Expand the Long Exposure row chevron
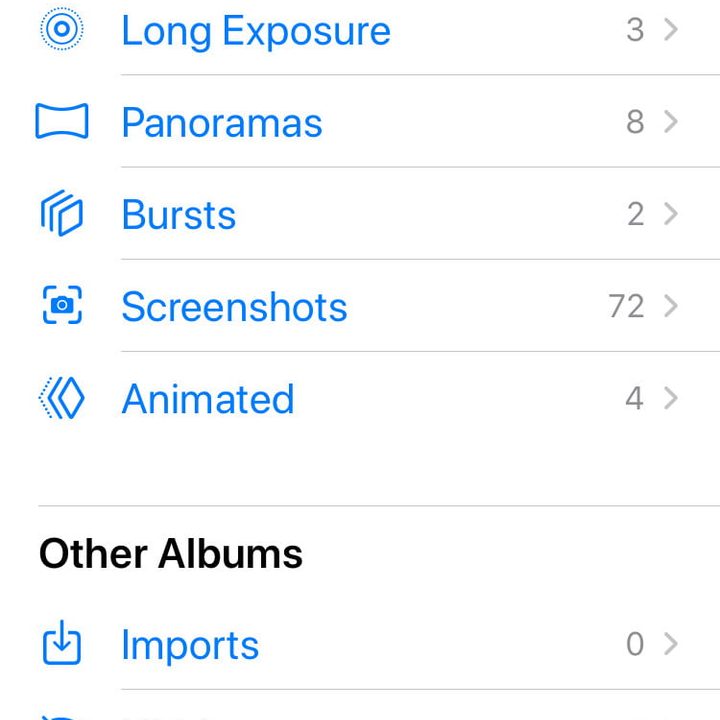720x720 pixels. pos(671,30)
